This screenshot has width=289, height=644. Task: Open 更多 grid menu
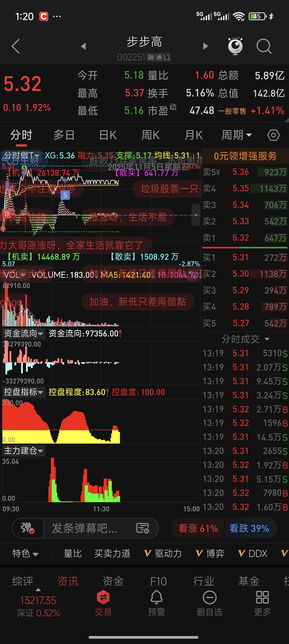[262, 603]
